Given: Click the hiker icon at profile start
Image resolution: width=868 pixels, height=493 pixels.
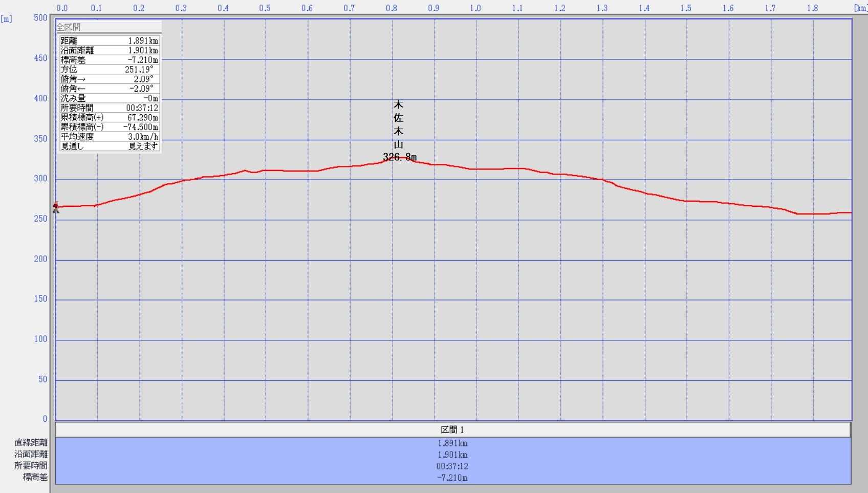Looking at the screenshot, I should point(56,207).
